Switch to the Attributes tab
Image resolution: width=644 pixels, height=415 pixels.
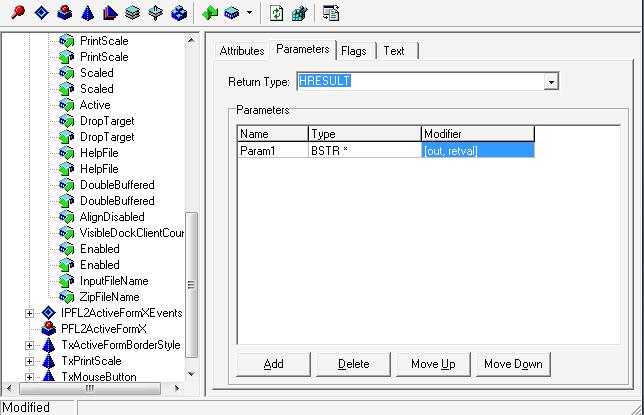(241, 50)
